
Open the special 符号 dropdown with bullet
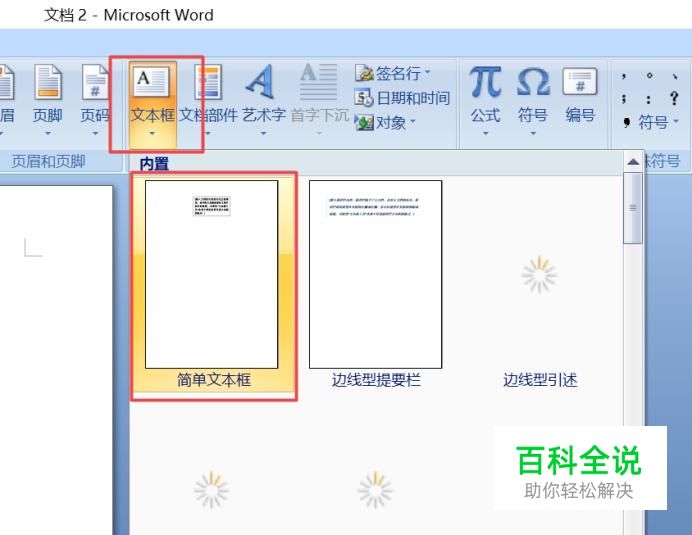coord(651,122)
